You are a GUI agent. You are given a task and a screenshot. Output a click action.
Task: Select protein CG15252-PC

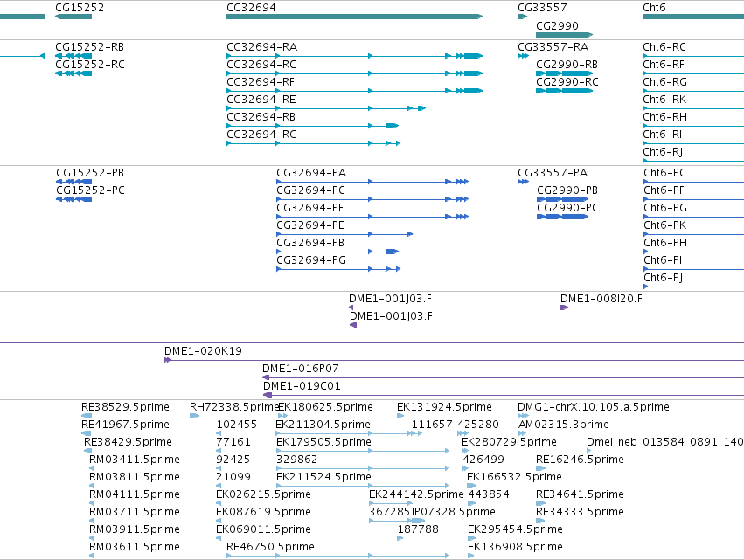point(90,190)
